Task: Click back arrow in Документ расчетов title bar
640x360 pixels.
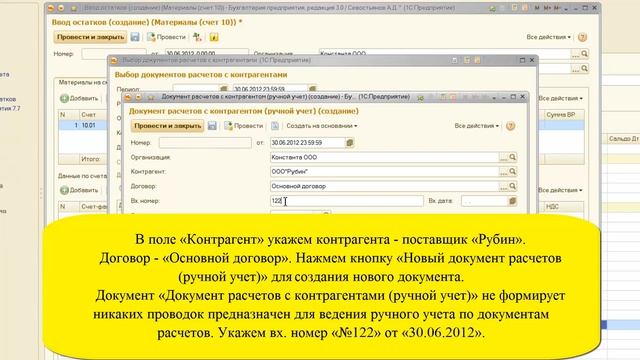Action: coord(128,97)
